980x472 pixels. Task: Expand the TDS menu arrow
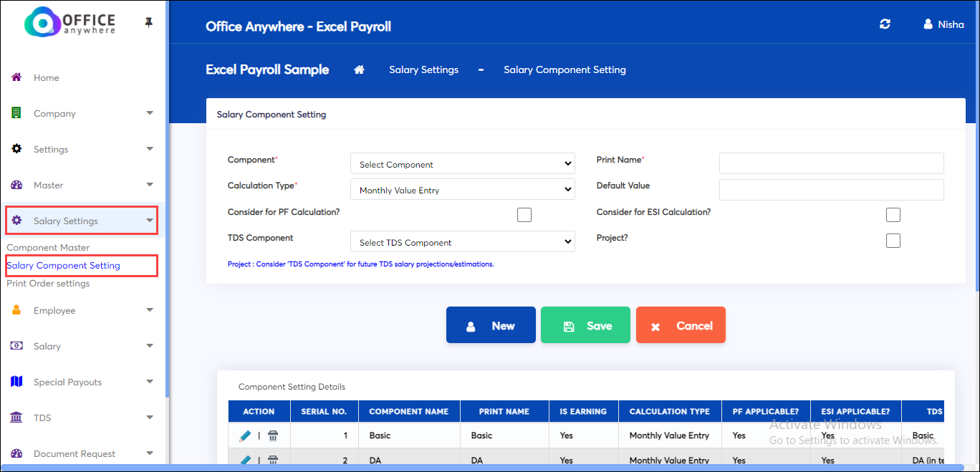pos(150,418)
